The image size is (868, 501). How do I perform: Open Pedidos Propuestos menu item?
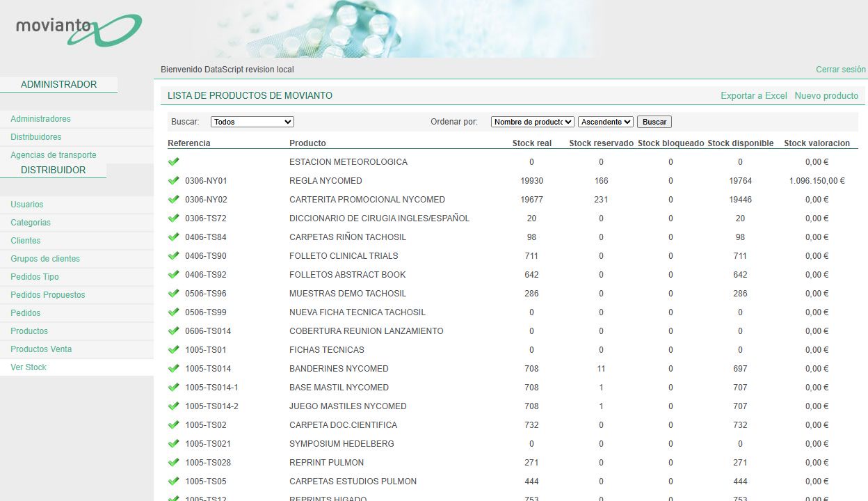pyautogui.click(x=48, y=295)
